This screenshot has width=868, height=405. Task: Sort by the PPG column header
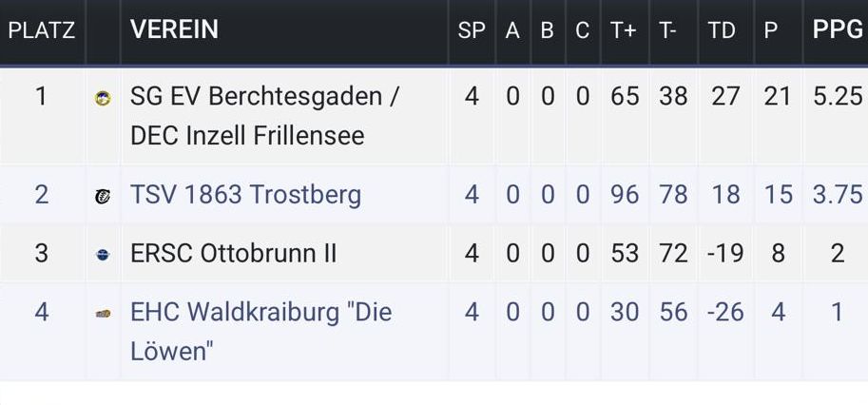click(x=837, y=30)
